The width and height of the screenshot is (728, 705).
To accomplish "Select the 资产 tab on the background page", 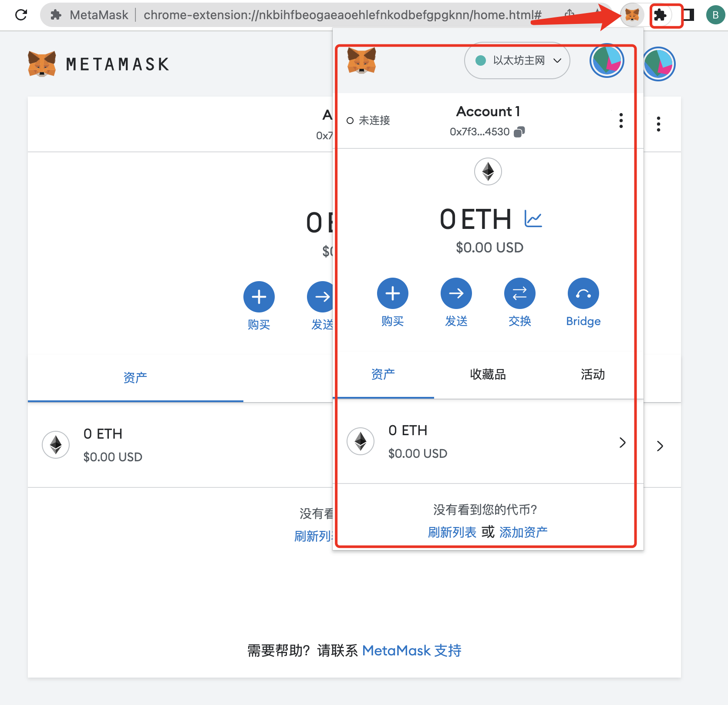I will (135, 378).
